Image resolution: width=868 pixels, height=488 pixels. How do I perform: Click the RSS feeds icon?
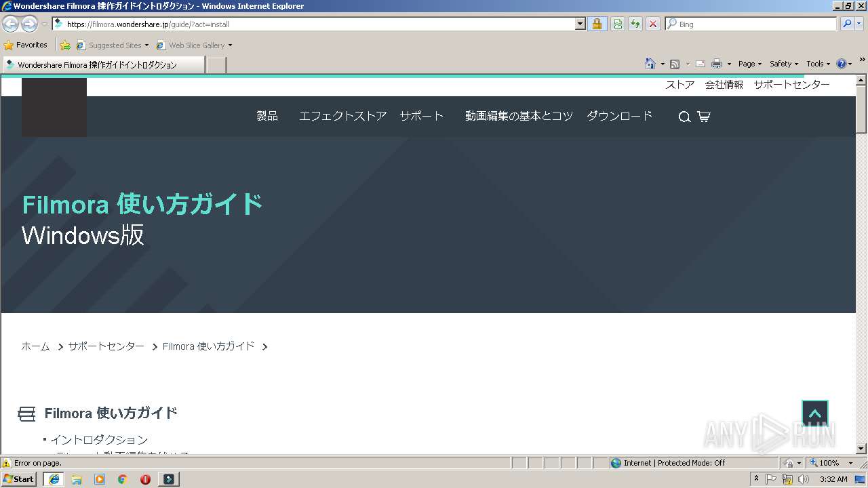pyautogui.click(x=675, y=64)
